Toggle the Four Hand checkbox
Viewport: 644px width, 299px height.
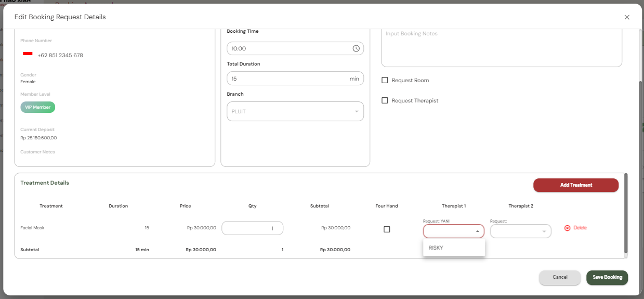tap(387, 229)
